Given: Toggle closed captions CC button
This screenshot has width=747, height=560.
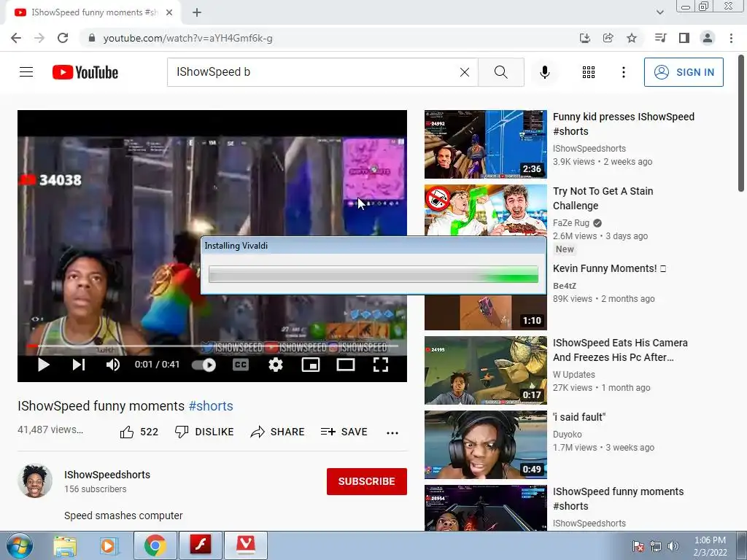Looking at the screenshot, I should (241, 365).
